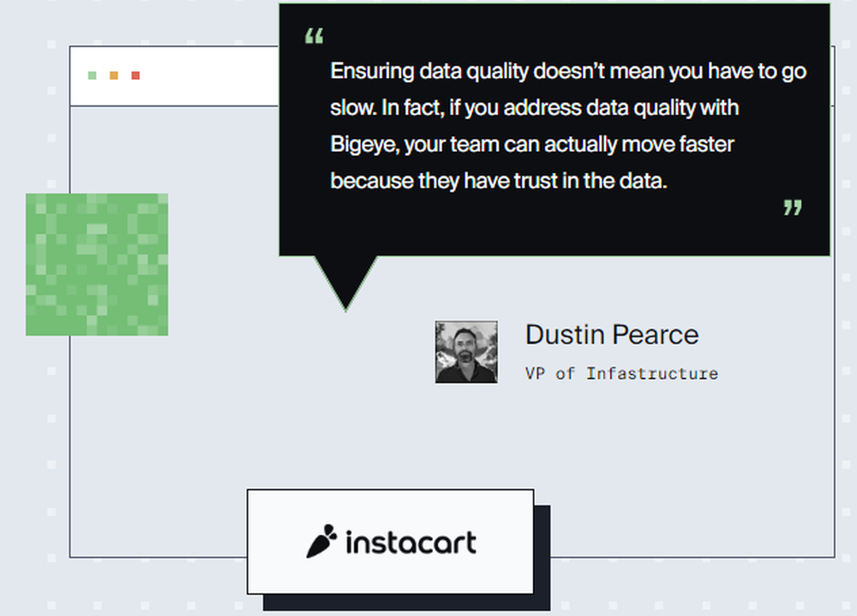Click the quote line starting 'slow. In fact'
Image resolution: width=857 pixels, height=616 pixels.
pos(535,108)
